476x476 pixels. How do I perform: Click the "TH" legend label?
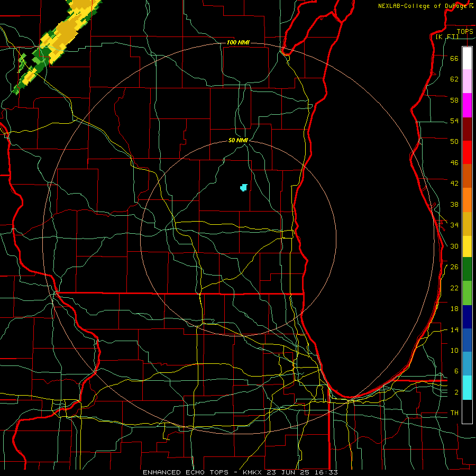pos(454,413)
